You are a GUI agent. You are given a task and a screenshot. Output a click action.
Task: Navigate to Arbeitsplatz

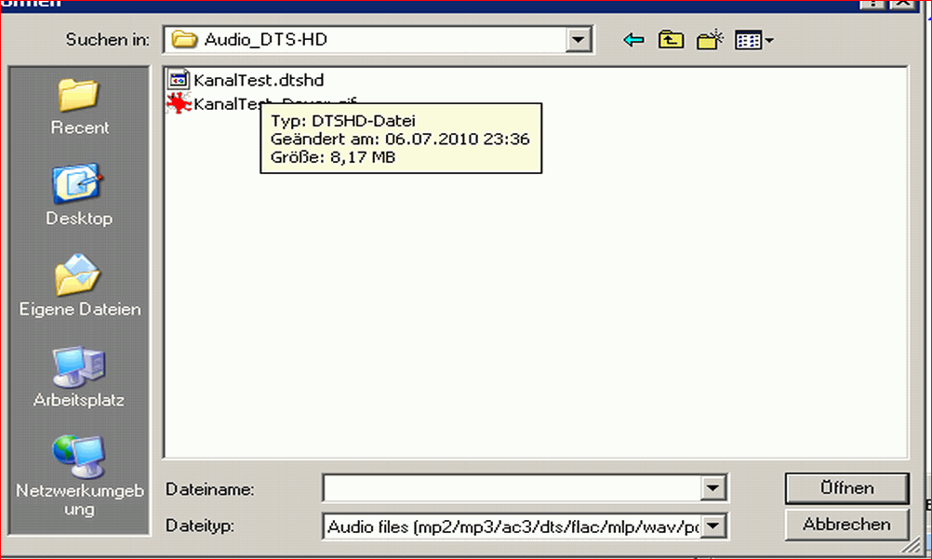(x=80, y=379)
